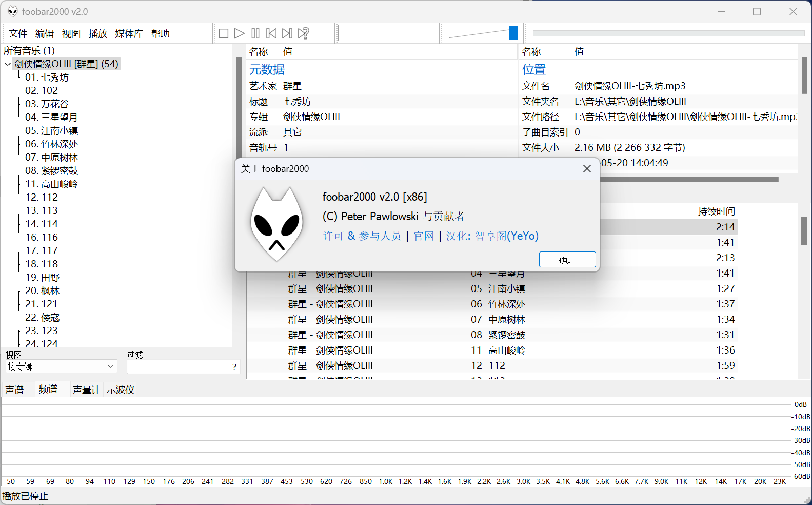Viewport: 812px width, 505px height.
Task: Select playlist row 12 112
Action: coord(492,365)
